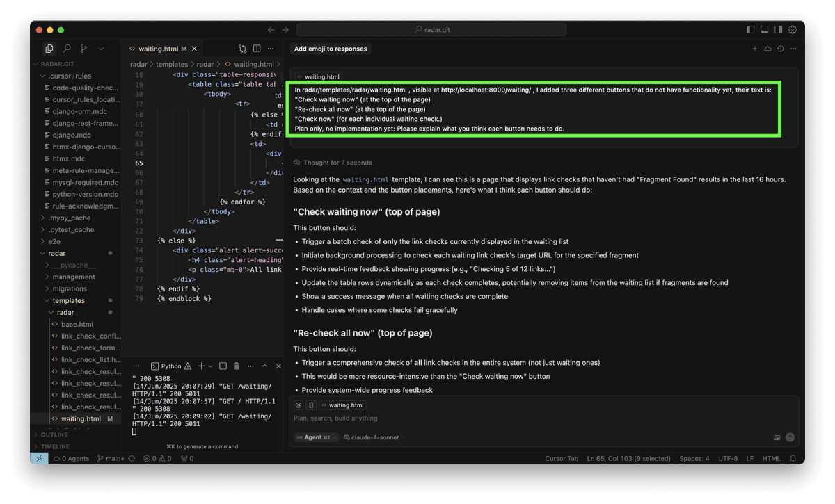Expand the .pytest_cache folder
Viewport: 835px width, 504px height.
coord(67,229)
